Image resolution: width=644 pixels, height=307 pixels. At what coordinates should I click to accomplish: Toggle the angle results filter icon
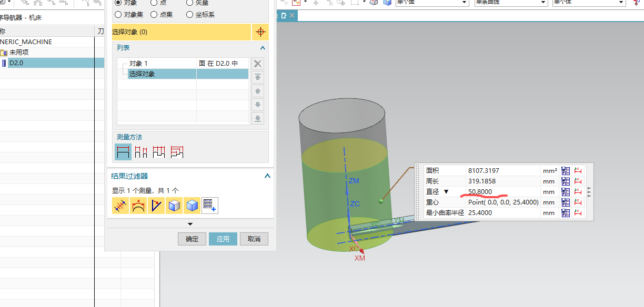[156, 206]
